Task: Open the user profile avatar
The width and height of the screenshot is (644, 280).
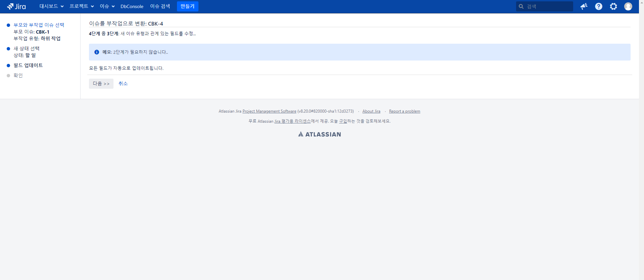Action: pyautogui.click(x=628, y=6)
